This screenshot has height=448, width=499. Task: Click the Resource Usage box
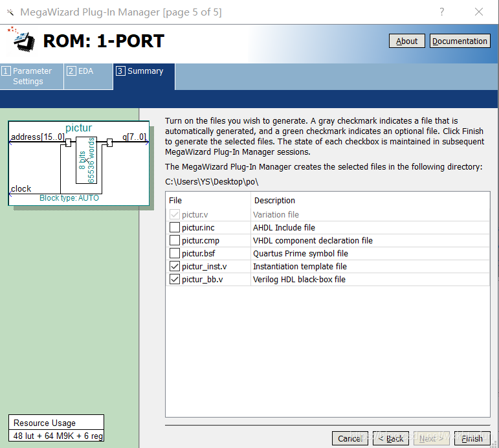point(56,428)
